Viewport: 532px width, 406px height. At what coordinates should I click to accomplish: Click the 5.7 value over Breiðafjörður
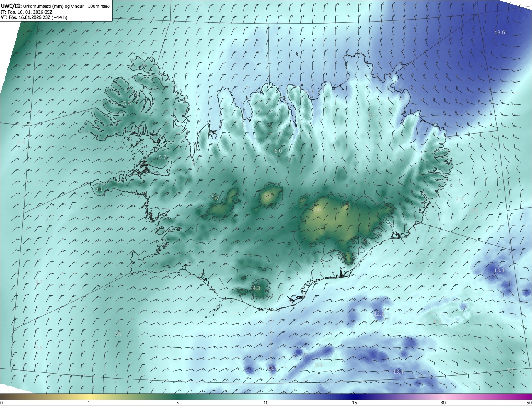click(x=163, y=157)
